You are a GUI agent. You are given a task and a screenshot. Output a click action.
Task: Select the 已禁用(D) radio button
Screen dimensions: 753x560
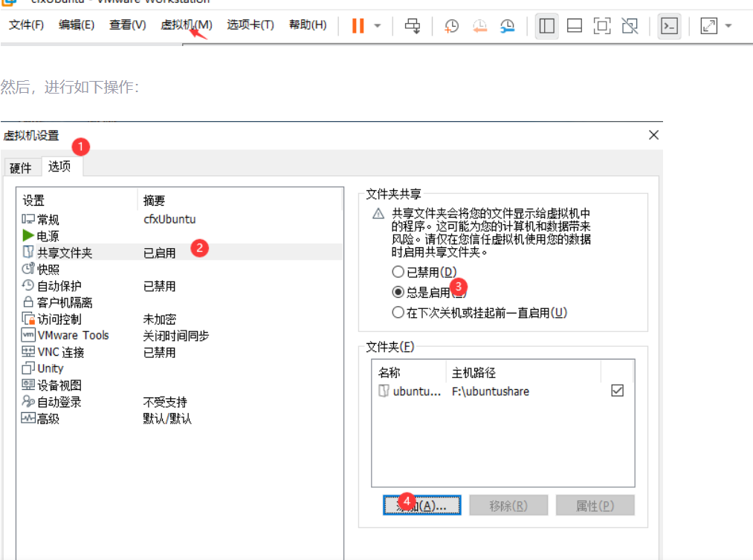(x=424, y=272)
